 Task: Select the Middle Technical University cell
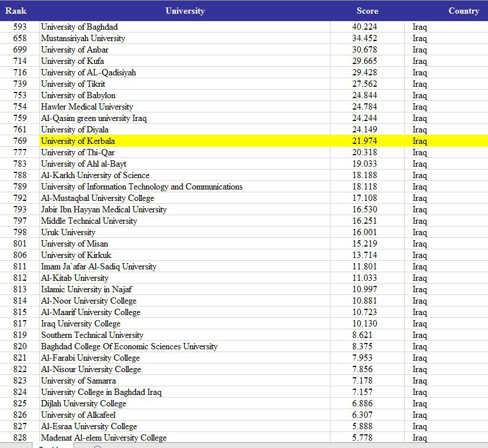[x=185, y=221]
